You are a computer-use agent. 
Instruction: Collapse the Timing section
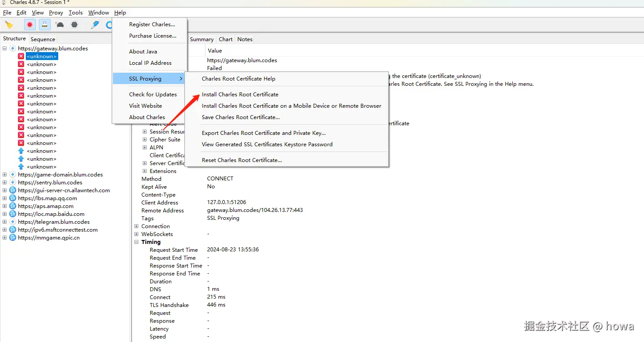click(137, 242)
